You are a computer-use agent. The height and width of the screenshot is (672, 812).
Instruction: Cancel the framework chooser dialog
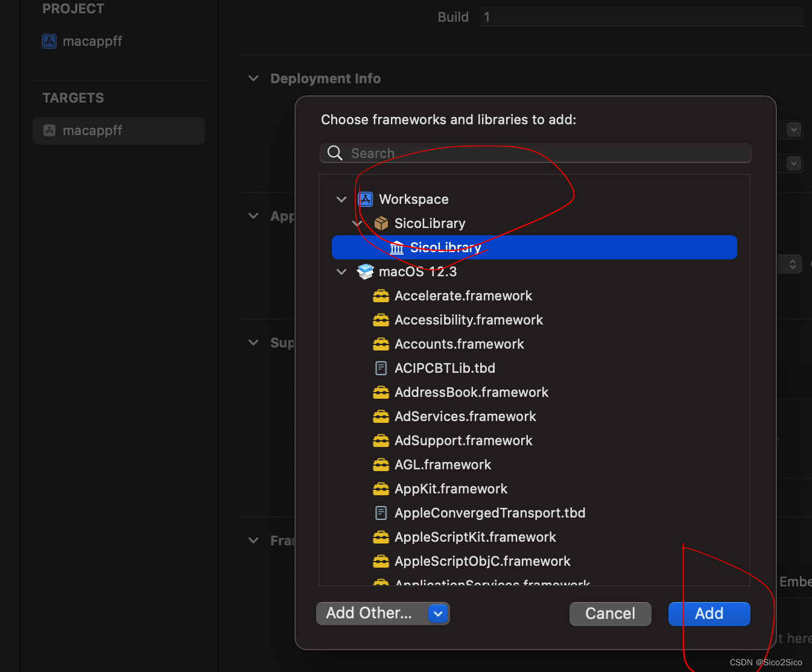click(611, 613)
